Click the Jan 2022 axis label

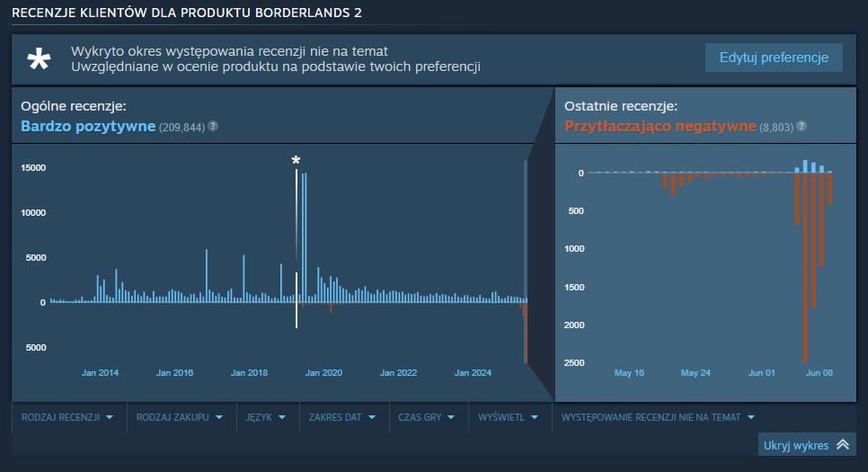point(399,373)
